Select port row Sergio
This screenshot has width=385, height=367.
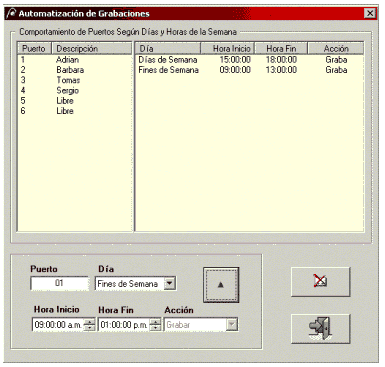click(75, 91)
